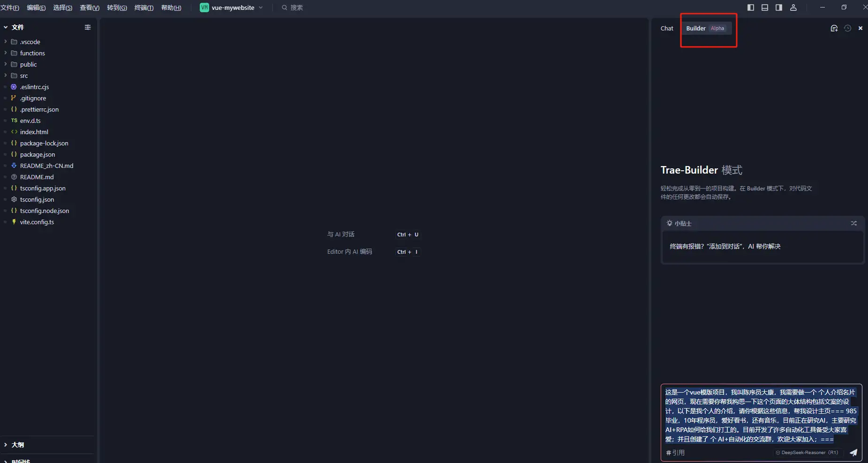Expand the 大纲 outline section

point(18,445)
